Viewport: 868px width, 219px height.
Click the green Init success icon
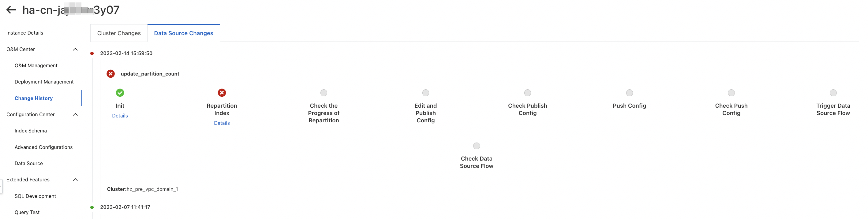(120, 93)
